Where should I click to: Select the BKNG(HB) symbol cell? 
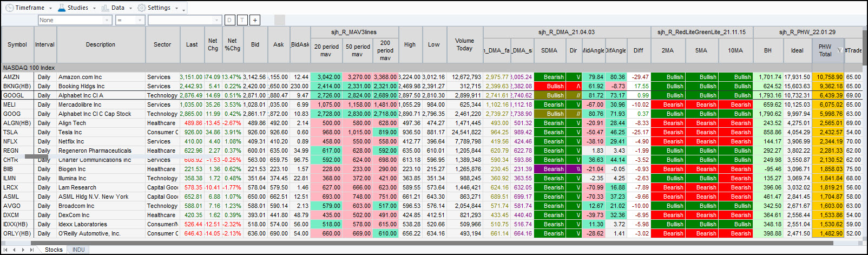[17, 86]
